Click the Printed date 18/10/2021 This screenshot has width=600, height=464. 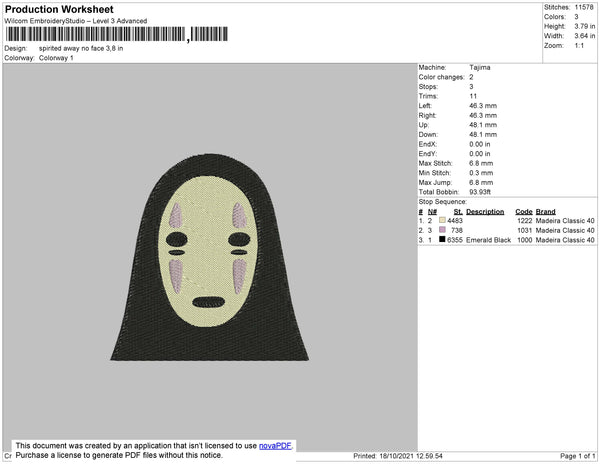[x=397, y=456]
